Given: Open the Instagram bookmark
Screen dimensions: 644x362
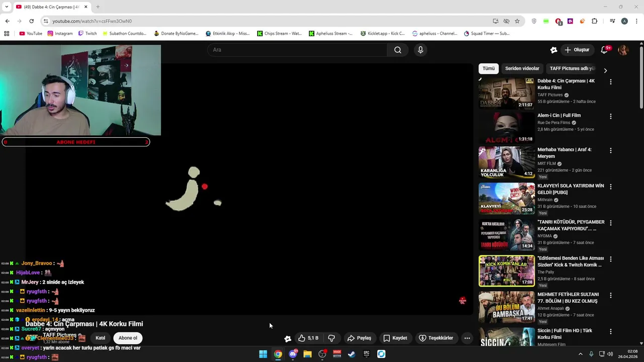Looking at the screenshot, I should coord(60,34).
